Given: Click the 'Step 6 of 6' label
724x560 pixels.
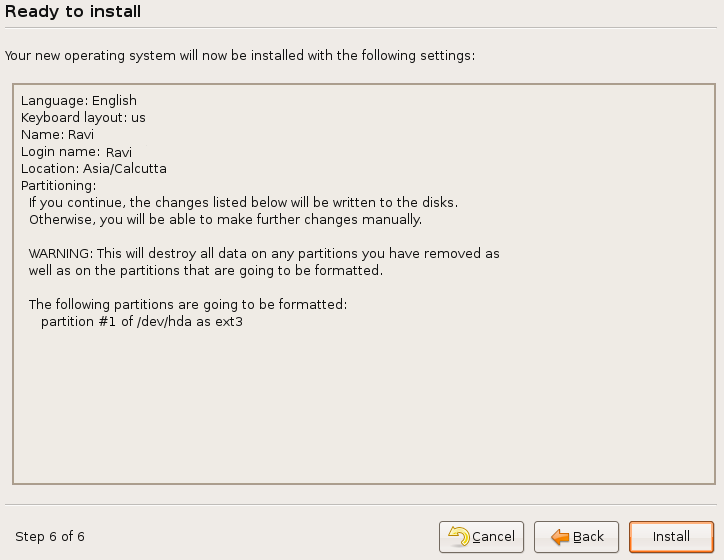Looking at the screenshot, I should (50, 537).
